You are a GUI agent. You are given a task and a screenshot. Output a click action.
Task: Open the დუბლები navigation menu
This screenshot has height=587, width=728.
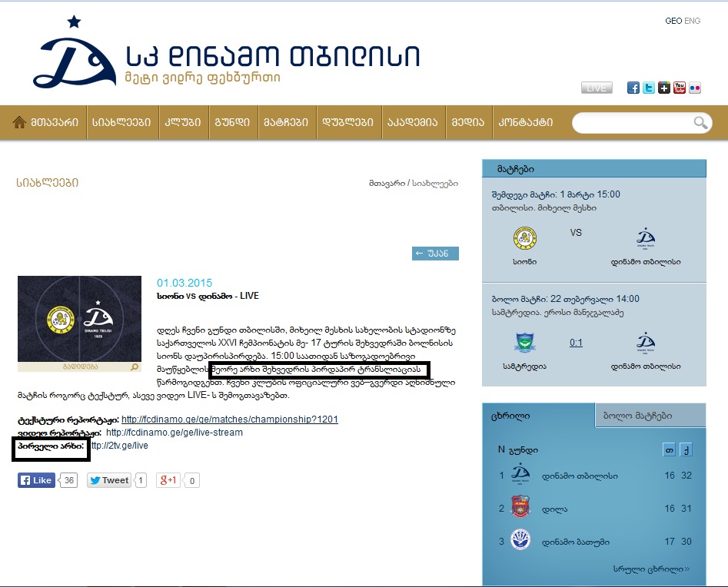(347, 122)
